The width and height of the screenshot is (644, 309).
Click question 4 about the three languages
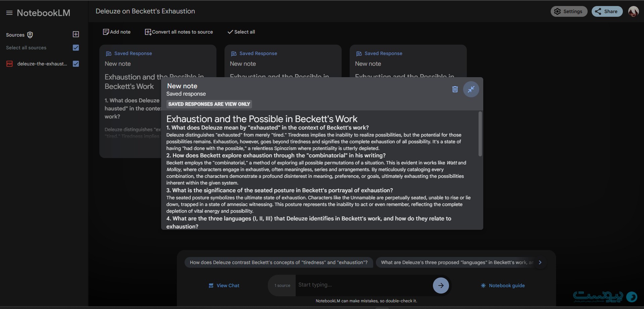pyautogui.click(x=309, y=222)
